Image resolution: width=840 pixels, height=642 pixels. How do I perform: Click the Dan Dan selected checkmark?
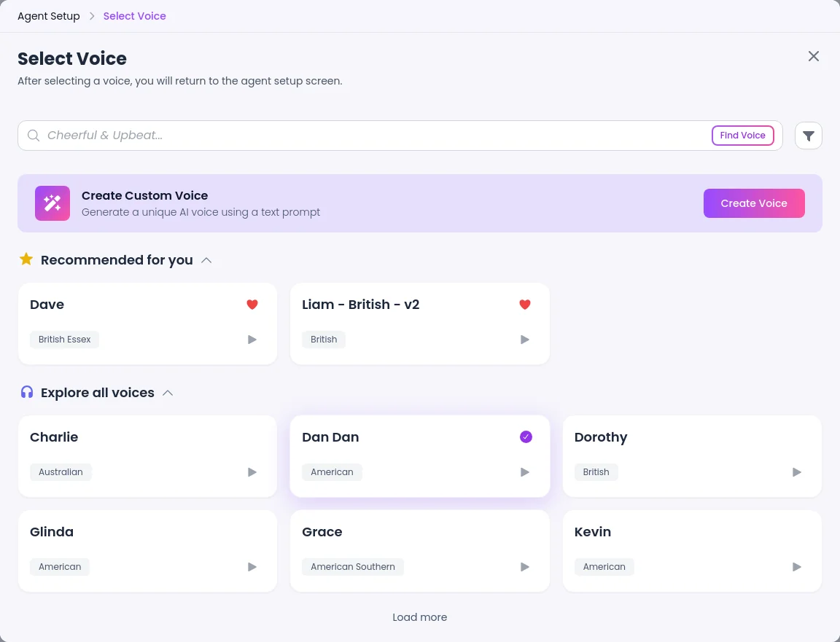click(x=526, y=437)
